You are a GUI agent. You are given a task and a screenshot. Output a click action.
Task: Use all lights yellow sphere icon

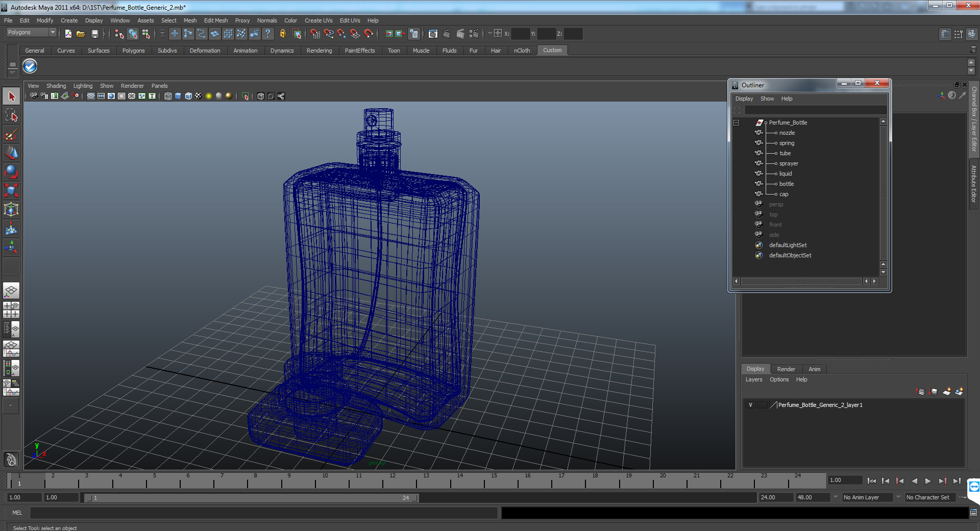coord(209,96)
